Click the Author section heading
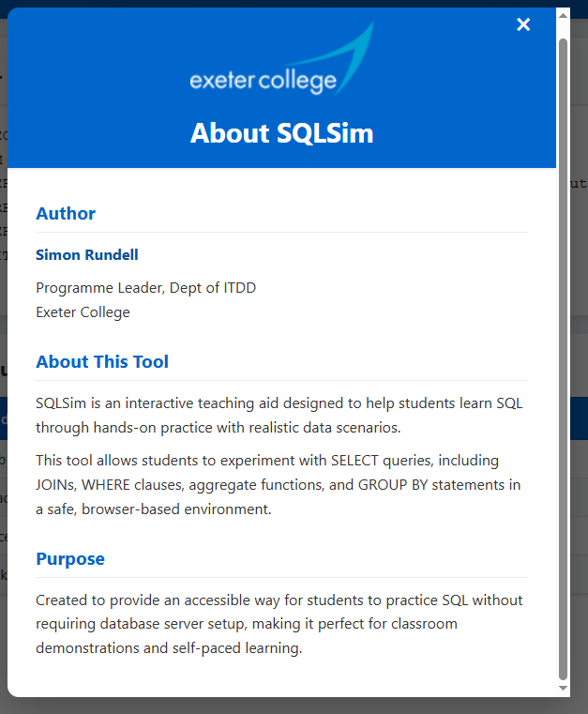Image resolution: width=588 pixels, height=714 pixels. [x=66, y=214]
